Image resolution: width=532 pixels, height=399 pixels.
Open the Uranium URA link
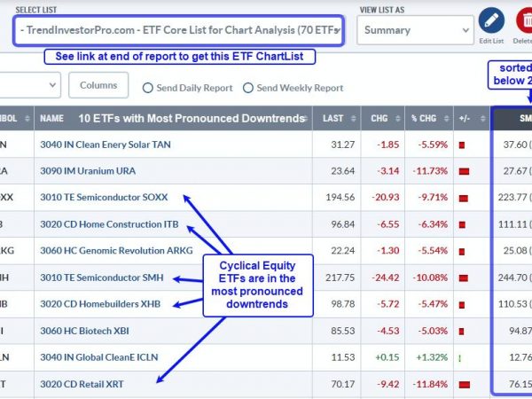88,170
